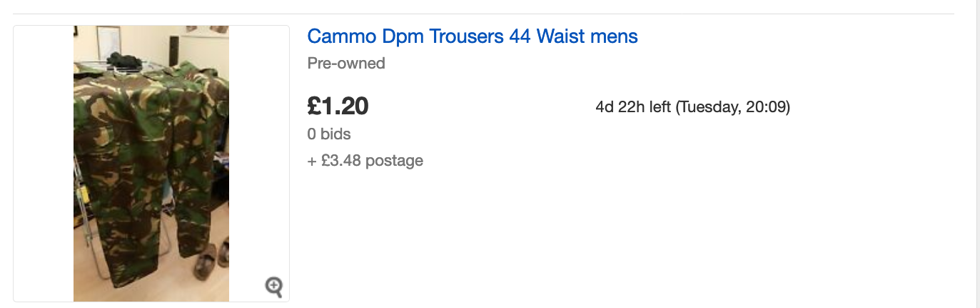Viewport: 980px width, 308px height.
Task: Click the £1.20 current price
Action: (338, 106)
